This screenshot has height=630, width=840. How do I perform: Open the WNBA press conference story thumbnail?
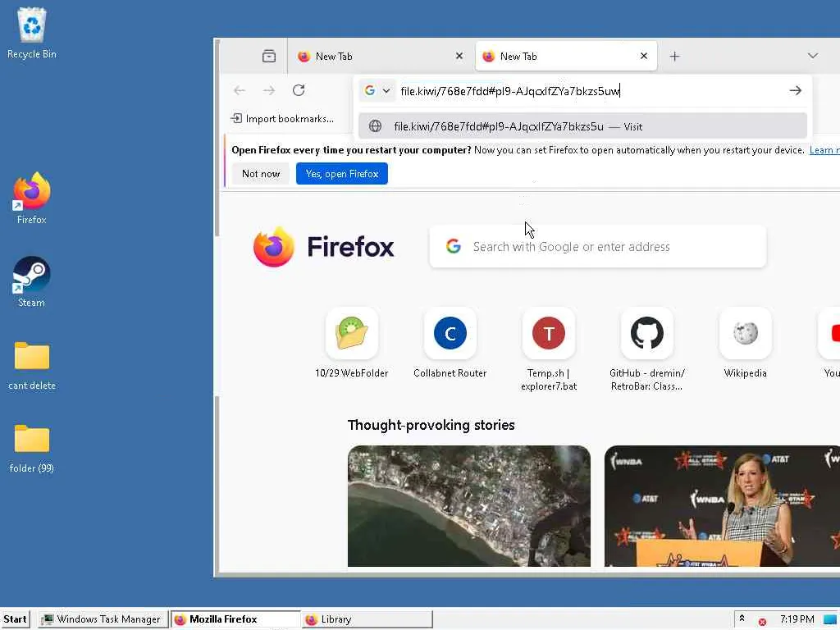click(x=722, y=505)
